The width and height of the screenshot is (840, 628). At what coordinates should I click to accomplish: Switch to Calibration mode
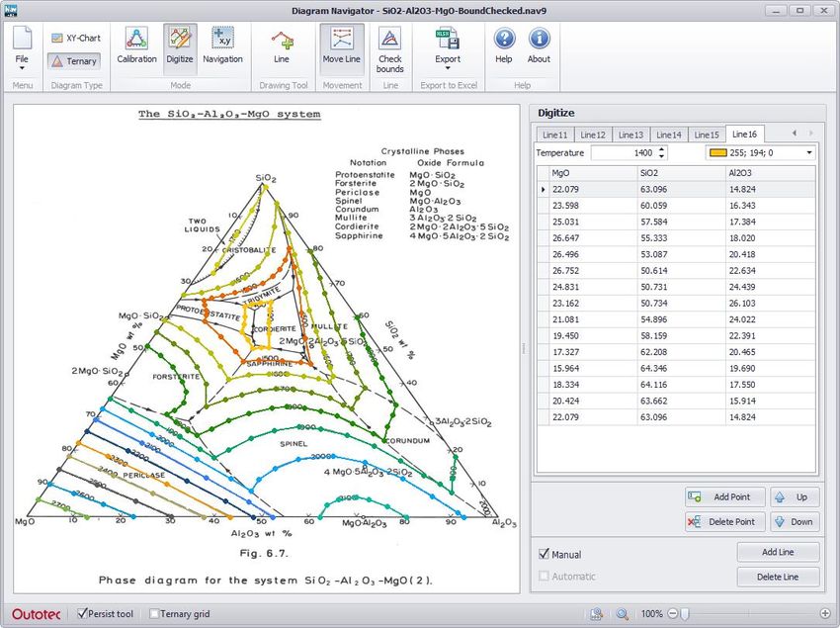pyautogui.click(x=136, y=45)
